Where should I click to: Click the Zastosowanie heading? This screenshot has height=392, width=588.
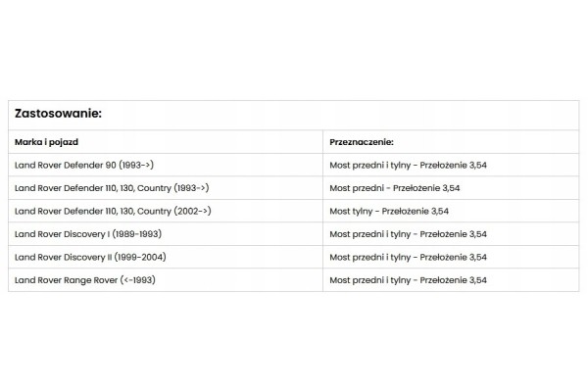[x=58, y=114]
